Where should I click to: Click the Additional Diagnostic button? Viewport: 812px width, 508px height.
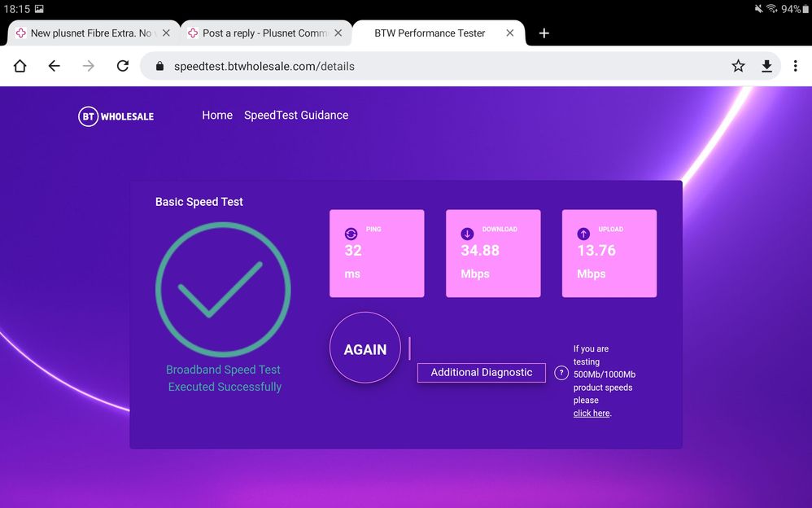coord(481,372)
